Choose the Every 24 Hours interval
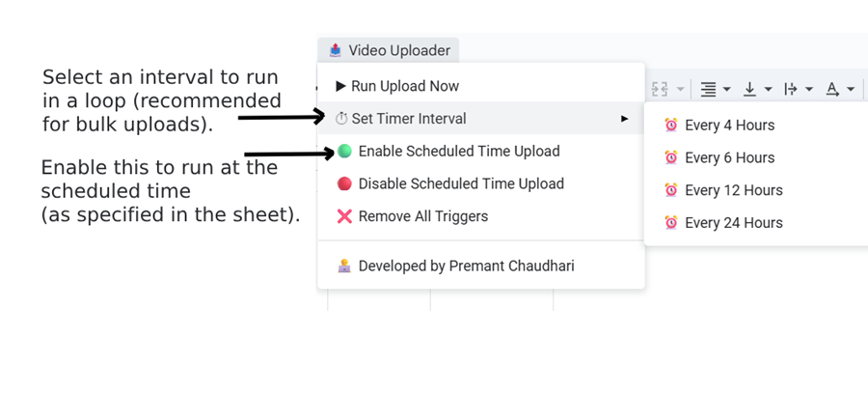The width and height of the screenshot is (868, 393). click(733, 222)
